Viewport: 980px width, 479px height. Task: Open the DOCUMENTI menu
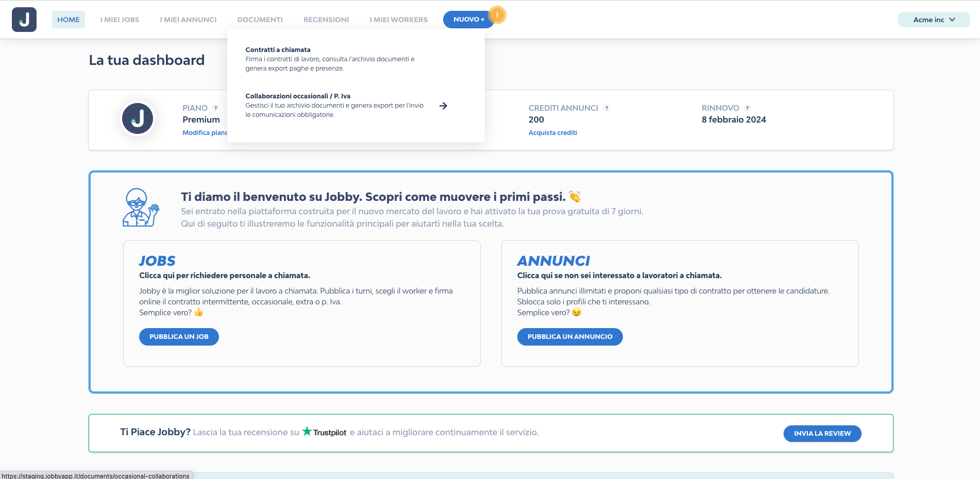point(260,20)
